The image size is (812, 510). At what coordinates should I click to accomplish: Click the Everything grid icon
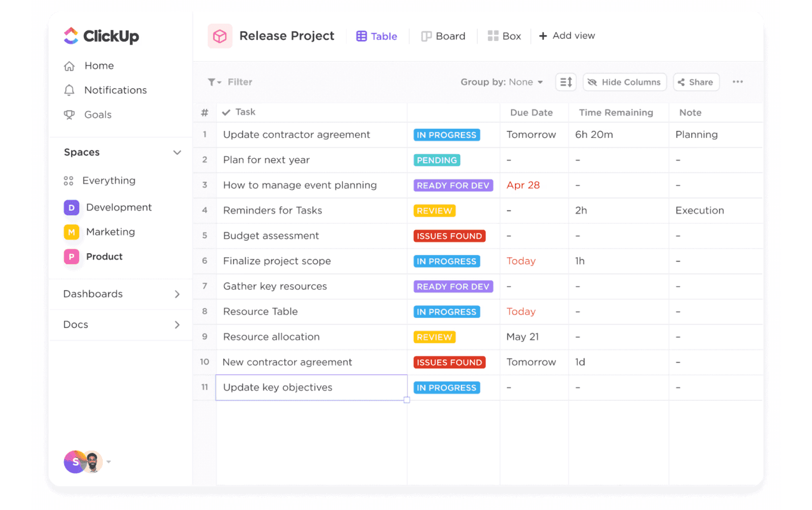69,180
